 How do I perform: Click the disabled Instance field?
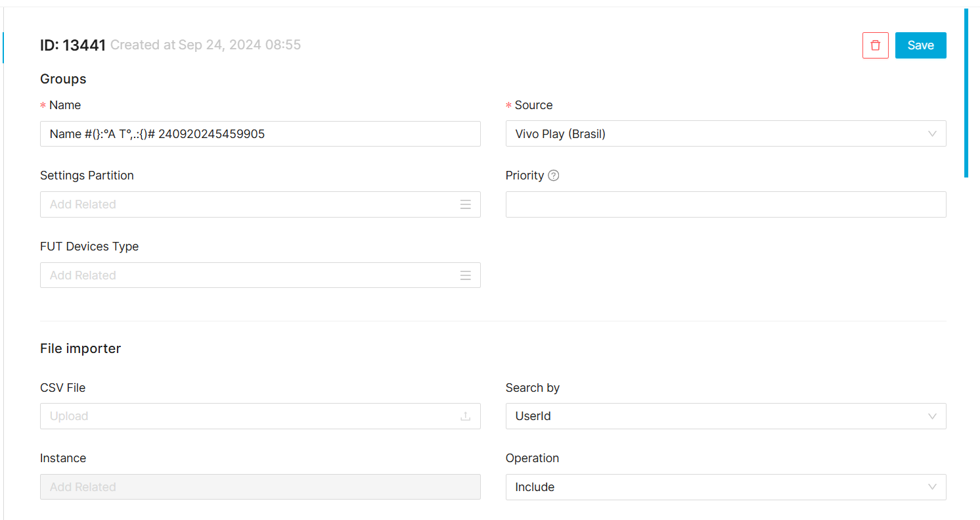(x=259, y=487)
